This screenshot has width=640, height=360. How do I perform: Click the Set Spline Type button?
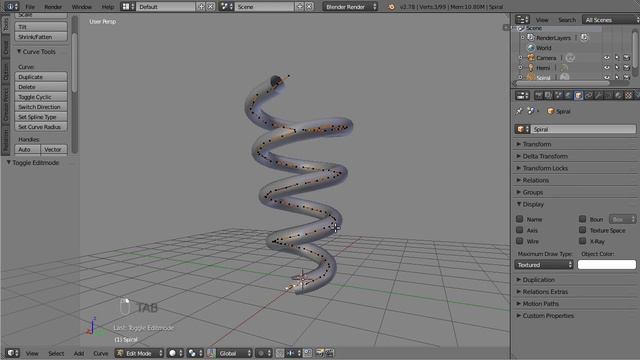pyautogui.click(x=41, y=117)
